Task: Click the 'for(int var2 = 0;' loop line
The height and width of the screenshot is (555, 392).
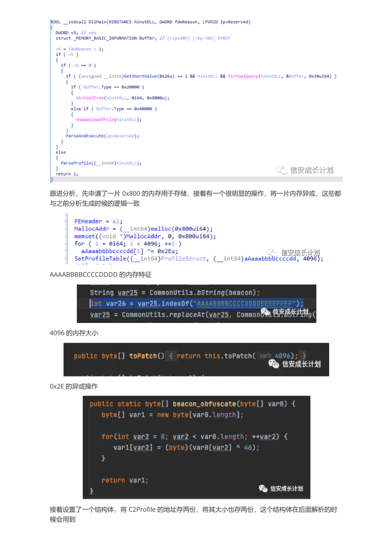Action: click(x=194, y=437)
